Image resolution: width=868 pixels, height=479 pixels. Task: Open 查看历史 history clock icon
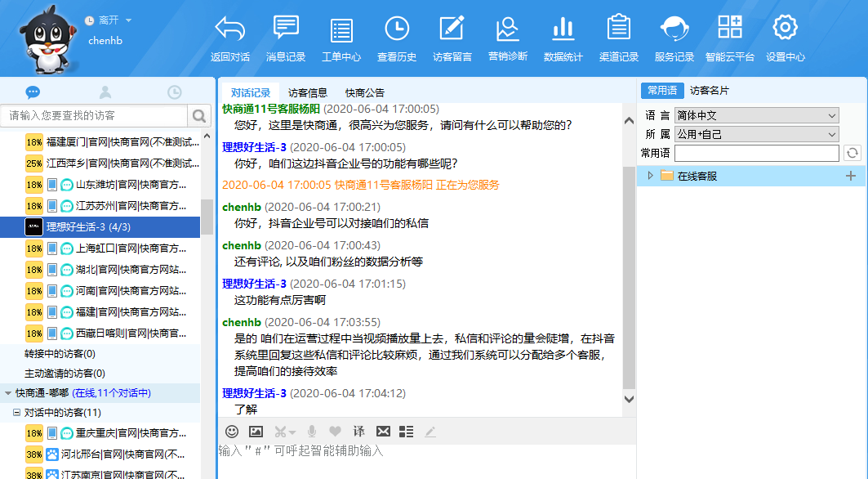click(397, 29)
